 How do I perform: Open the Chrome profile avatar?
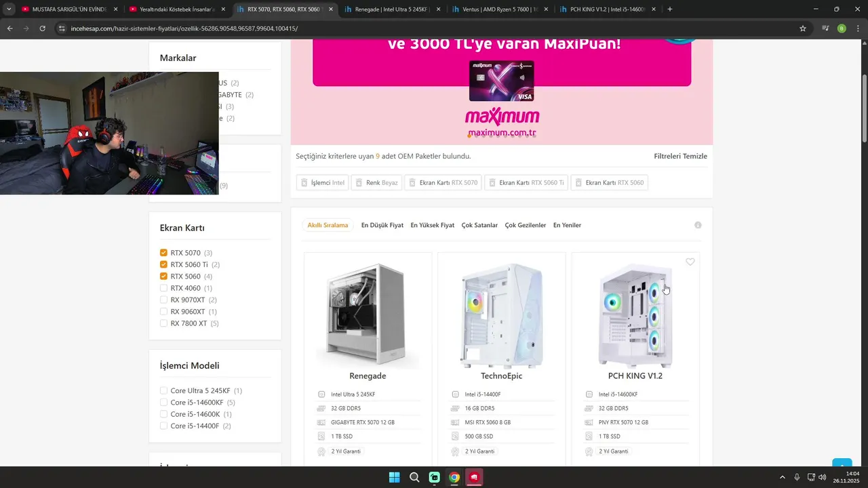(842, 28)
